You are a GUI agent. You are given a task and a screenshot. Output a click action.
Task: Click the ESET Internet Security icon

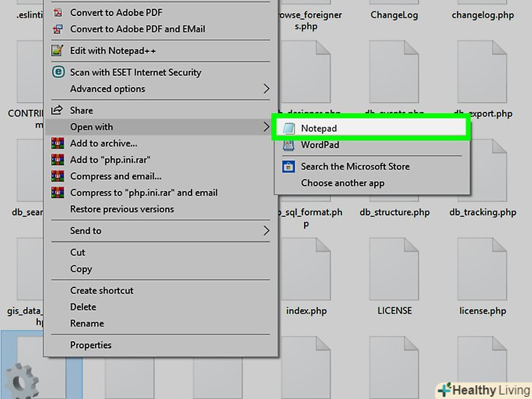(58, 72)
